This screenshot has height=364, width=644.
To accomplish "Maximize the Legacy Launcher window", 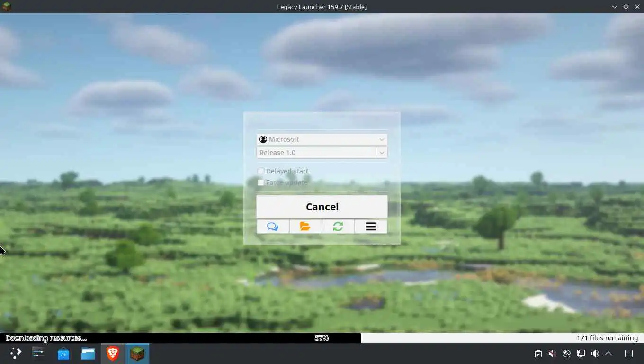I will point(626,7).
